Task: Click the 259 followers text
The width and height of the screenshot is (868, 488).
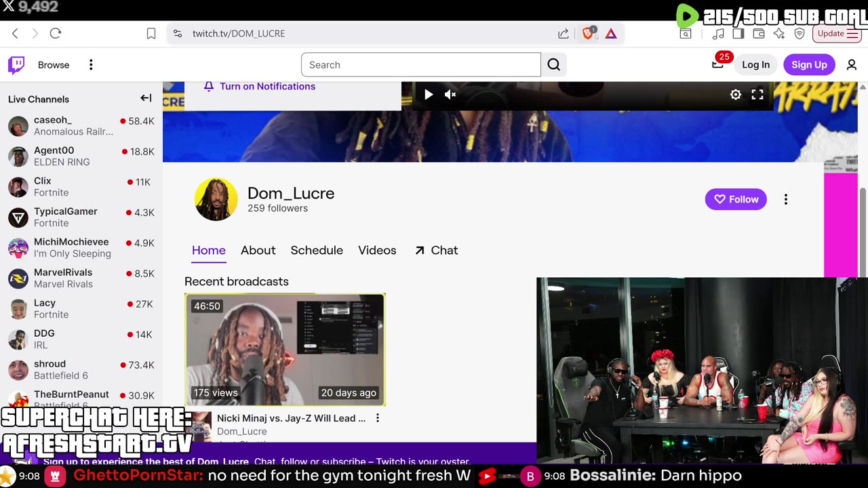Action: [x=277, y=209]
